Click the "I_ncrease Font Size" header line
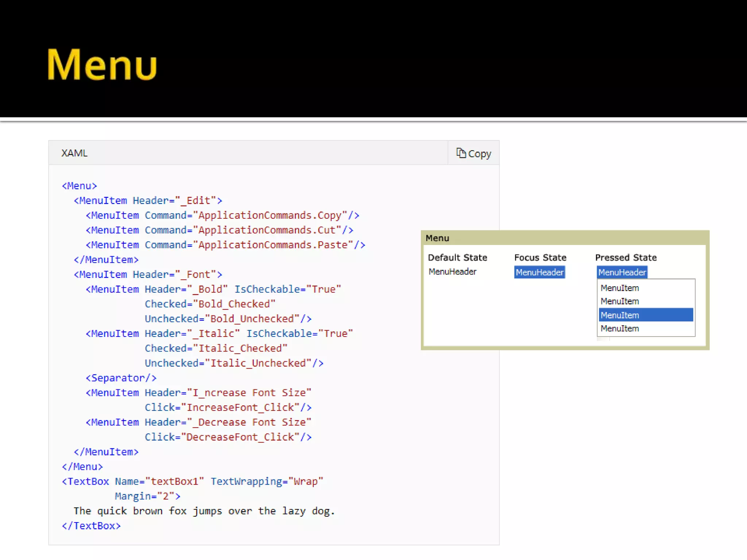747x560 pixels. [x=198, y=393]
